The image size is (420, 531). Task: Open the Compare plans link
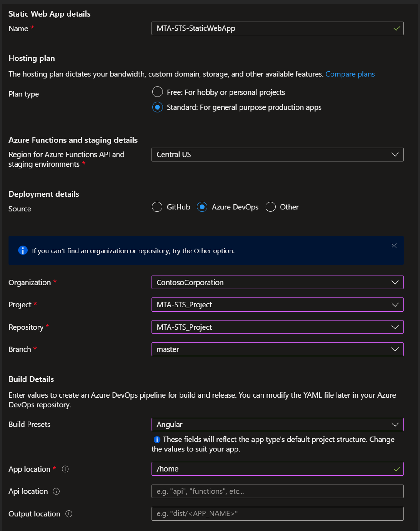pos(350,74)
